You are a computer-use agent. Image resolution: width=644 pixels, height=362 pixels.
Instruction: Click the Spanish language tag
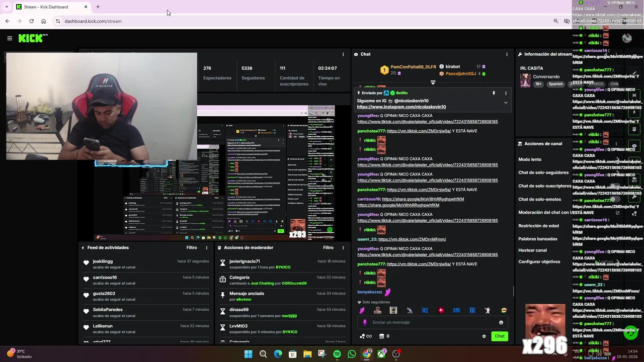point(555,84)
